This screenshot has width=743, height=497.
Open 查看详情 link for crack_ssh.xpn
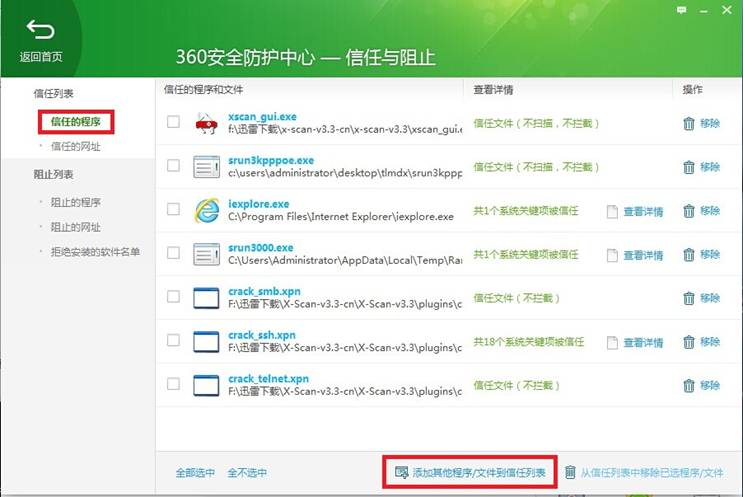pos(643,343)
